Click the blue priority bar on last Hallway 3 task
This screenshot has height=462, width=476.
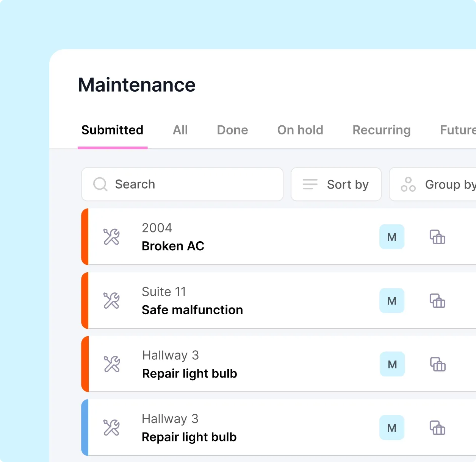coord(85,428)
